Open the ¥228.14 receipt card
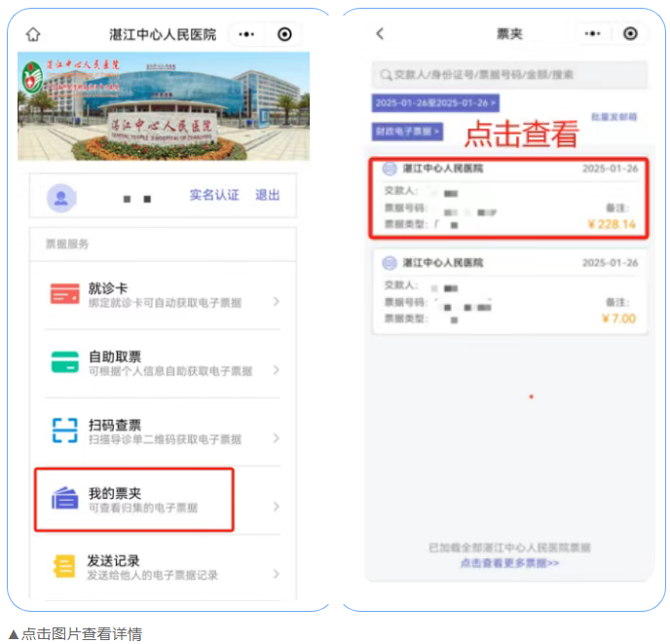Screen dimensions: 670x644 [x=509, y=198]
